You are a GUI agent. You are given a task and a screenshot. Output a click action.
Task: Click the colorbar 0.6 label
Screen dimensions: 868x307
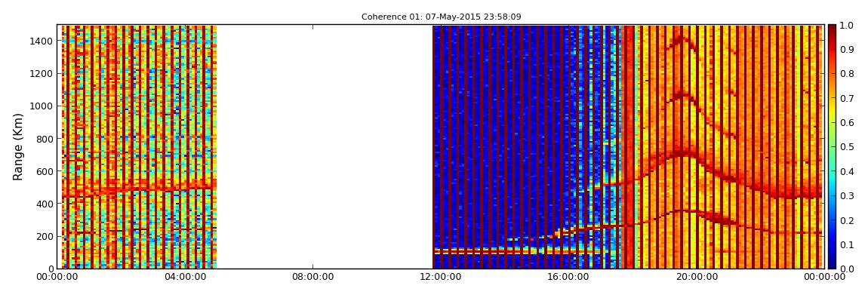846,122
